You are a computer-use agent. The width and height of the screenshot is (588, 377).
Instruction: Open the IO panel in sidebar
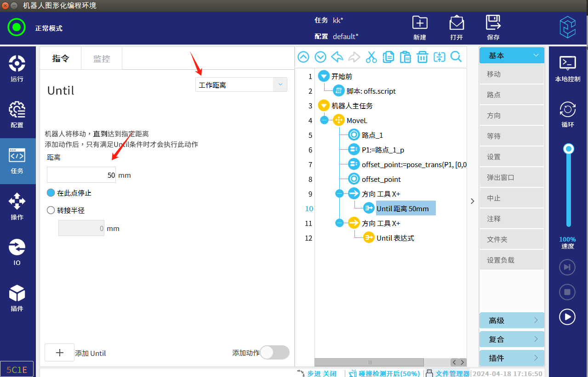(x=17, y=252)
